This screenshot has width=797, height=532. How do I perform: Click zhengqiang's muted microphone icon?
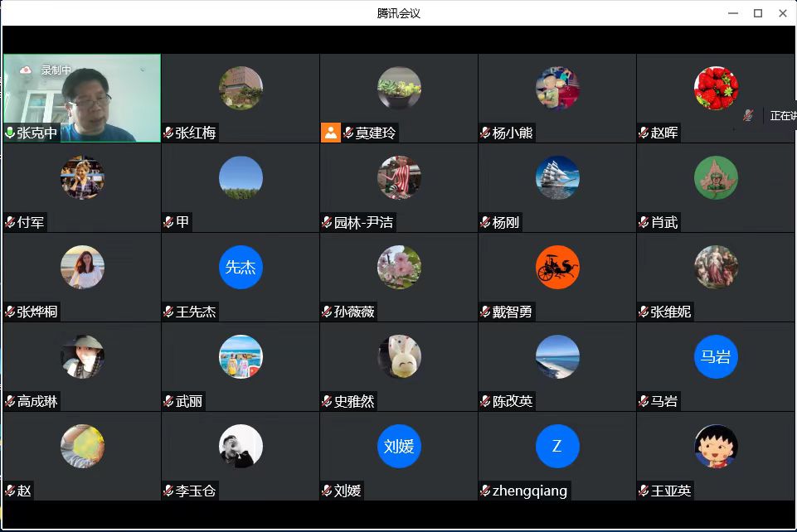[485, 491]
